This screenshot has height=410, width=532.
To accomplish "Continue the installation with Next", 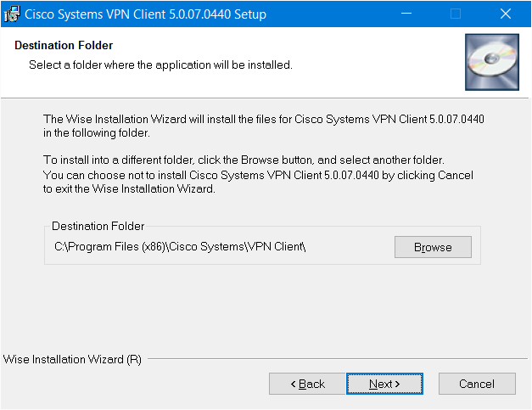I will point(384,384).
